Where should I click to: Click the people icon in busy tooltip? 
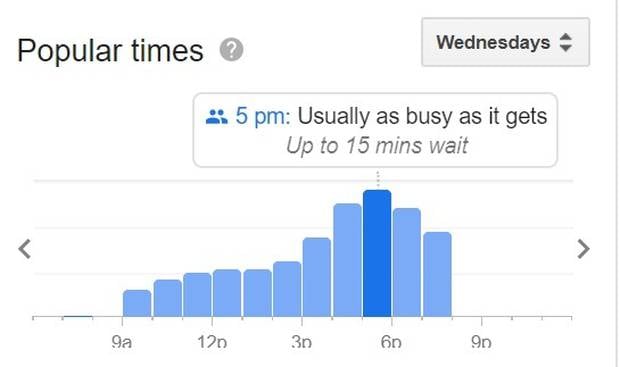[217, 117]
